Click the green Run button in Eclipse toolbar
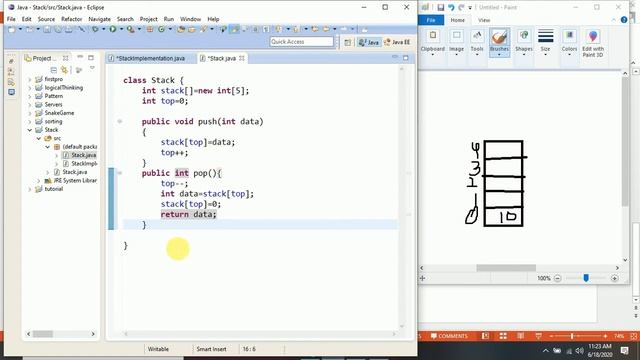640x360 pixels. click(x=113, y=29)
